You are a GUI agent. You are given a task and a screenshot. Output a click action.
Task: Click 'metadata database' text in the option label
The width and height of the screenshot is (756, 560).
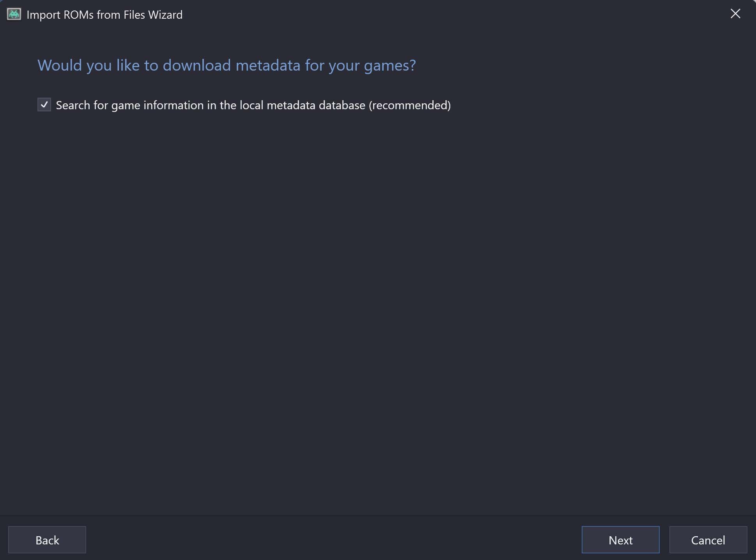point(316,105)
